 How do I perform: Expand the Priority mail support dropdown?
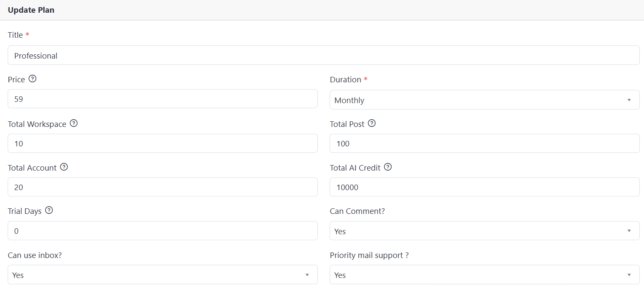485,275
